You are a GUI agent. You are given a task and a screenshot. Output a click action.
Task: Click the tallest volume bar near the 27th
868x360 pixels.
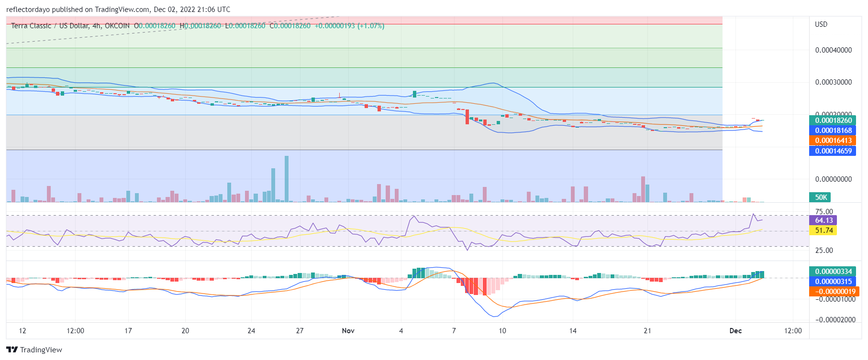click(x=287, y=179)
